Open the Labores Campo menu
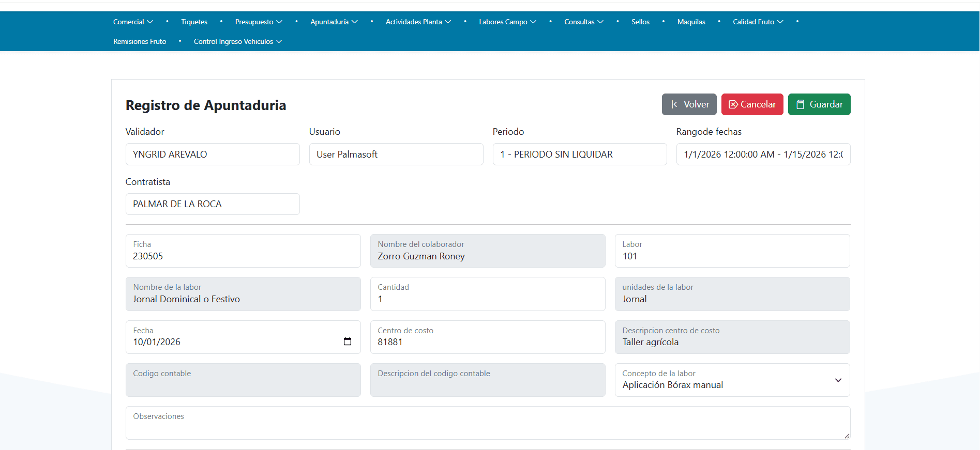This screenshot has width=980, height=450. click(x=507, y=22)
